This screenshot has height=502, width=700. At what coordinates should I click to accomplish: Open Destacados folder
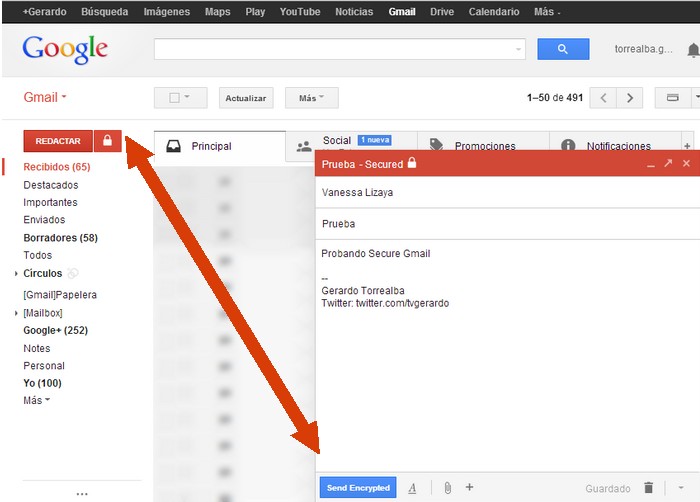click(x=51, y=185)
